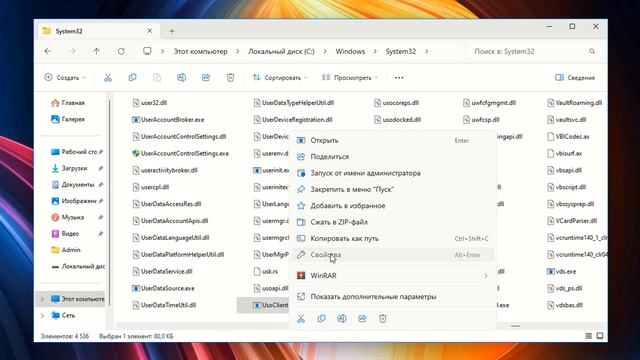Select Поделиться in context menu

393,157
